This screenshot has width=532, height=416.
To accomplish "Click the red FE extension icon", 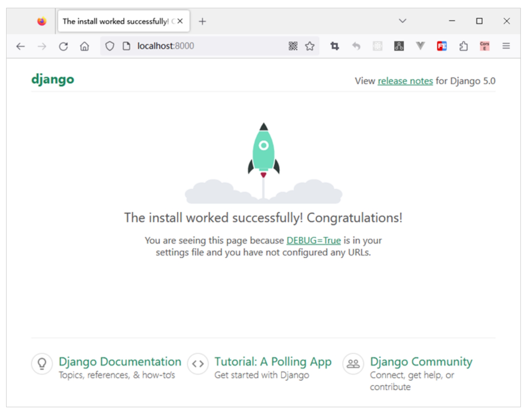I will [442, 46].
